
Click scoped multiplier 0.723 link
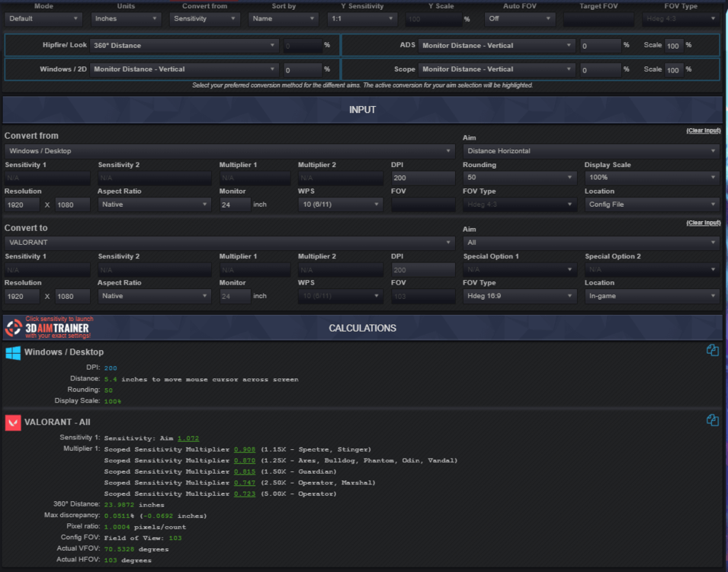(x=245, y=494)
